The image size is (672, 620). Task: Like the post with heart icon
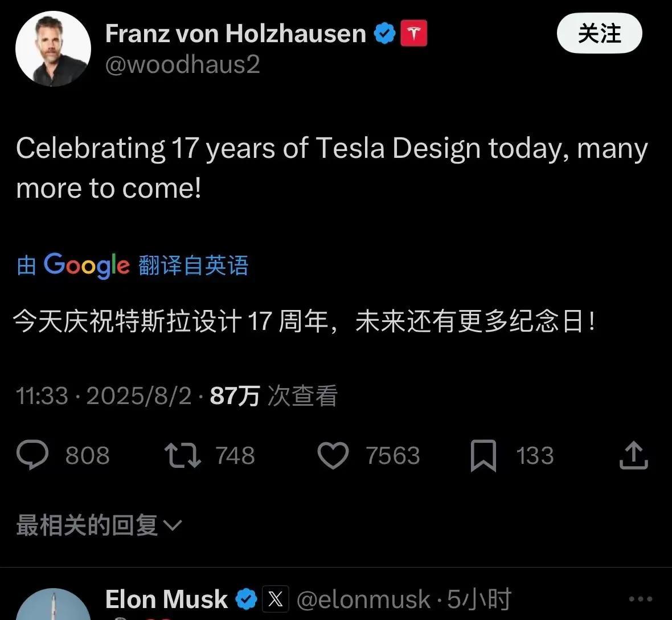(x=333, y=456)
